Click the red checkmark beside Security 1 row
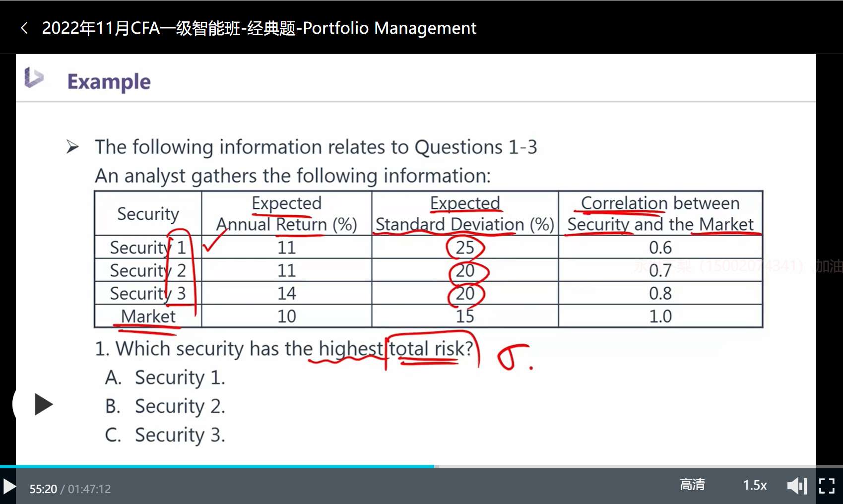843x504 pixels. [x=214, y=242]
